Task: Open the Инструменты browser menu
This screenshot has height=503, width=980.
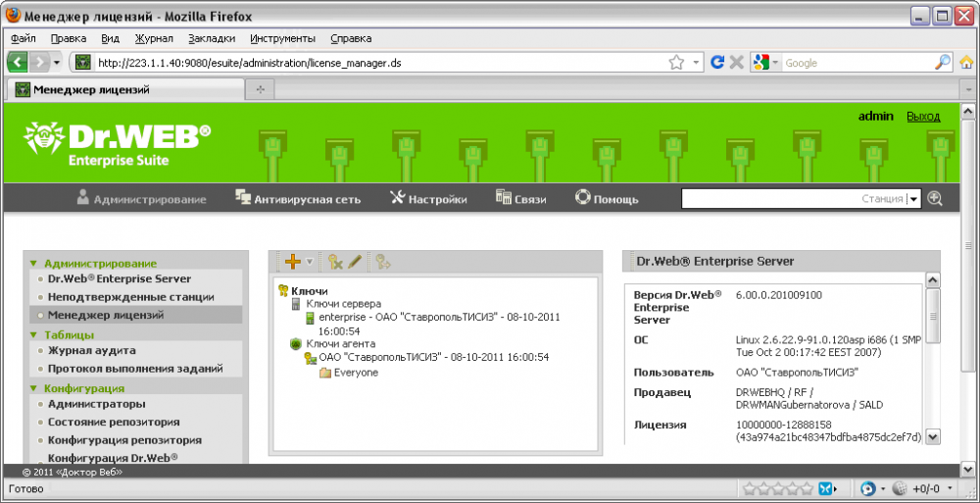Action: [282, 38]
